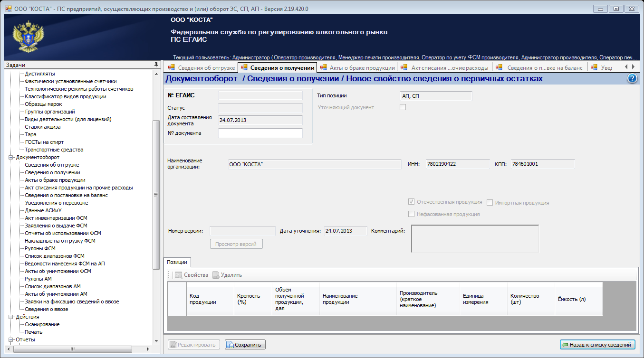Click the application icon in title bar
Screen dimensions: 644x358
pyautogui.click(x=8, y=9)
